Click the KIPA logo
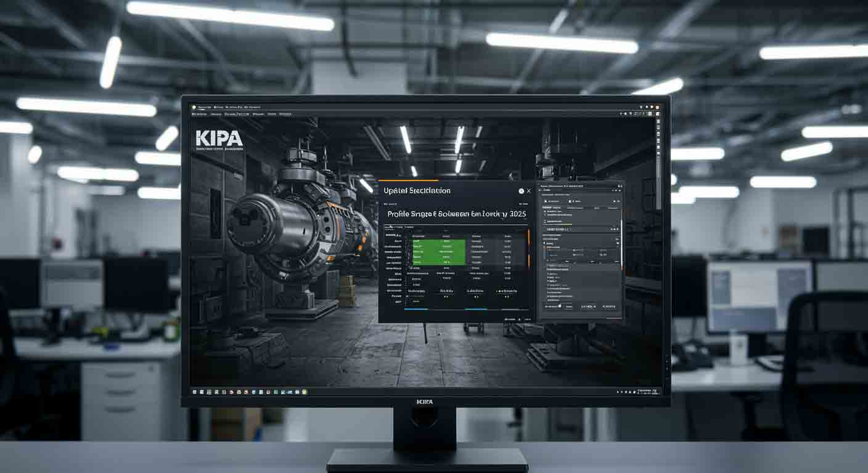The width and height of the screenshot is (868, 473). point(218,138)
